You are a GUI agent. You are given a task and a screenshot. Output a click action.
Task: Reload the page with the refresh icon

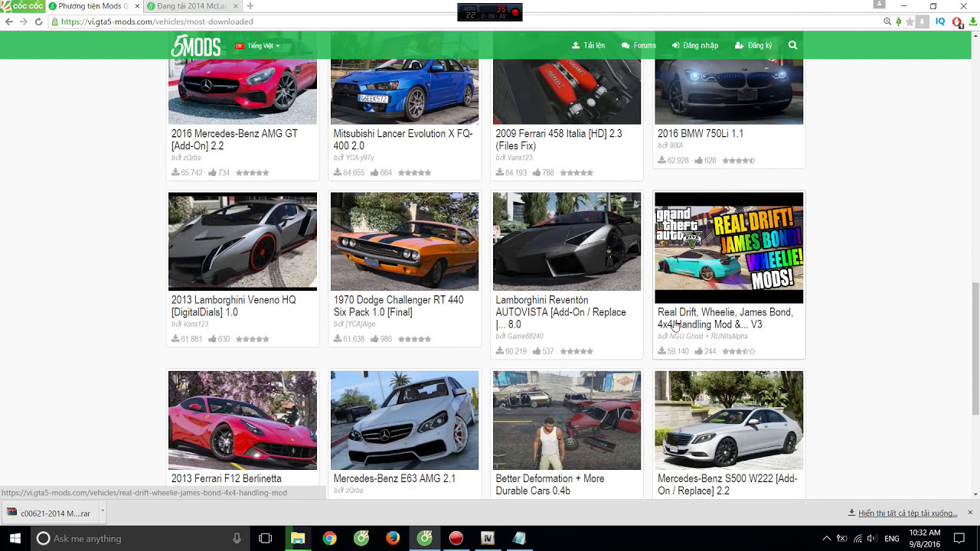38,21
